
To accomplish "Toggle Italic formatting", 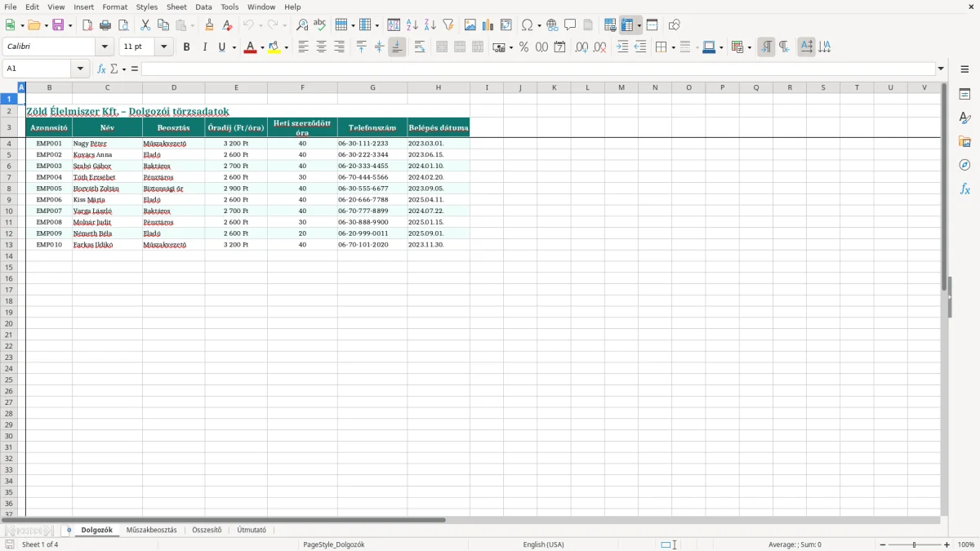I will [x=204, y=47].
